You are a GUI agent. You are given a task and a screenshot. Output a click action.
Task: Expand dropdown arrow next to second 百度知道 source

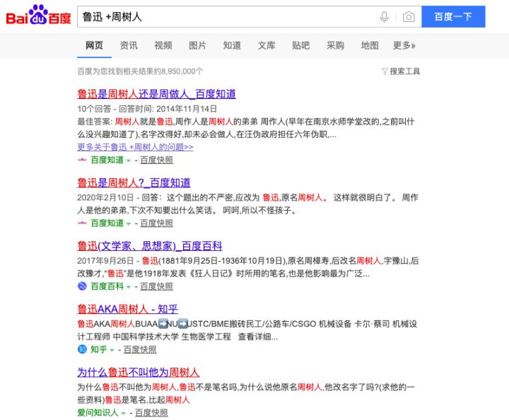(129, 224)
